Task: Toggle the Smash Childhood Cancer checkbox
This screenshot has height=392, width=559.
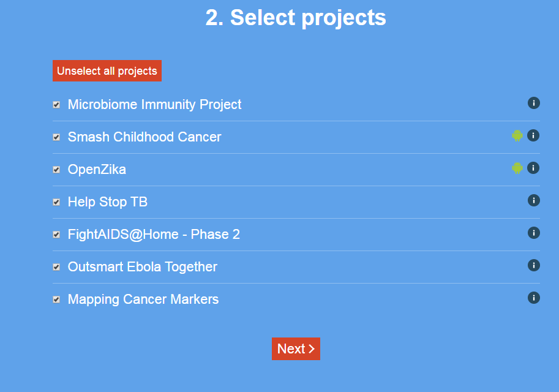Action: point(56,137)
